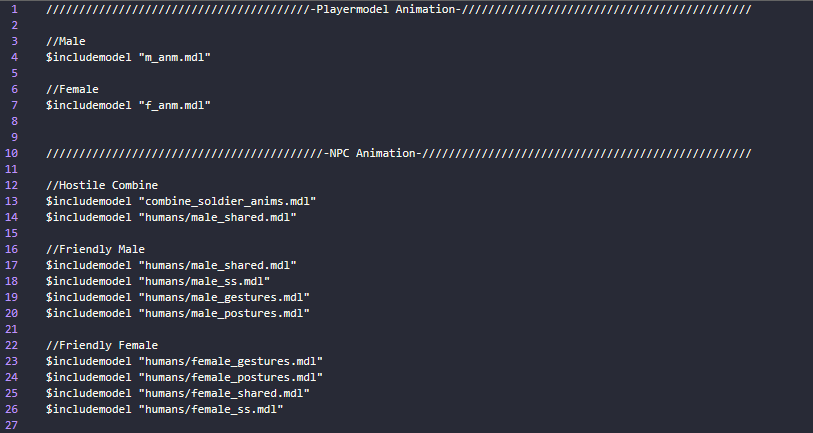Place cursor on the //Male comment
The width and height of the screenshot is (813, 433).
coord(66,41)
